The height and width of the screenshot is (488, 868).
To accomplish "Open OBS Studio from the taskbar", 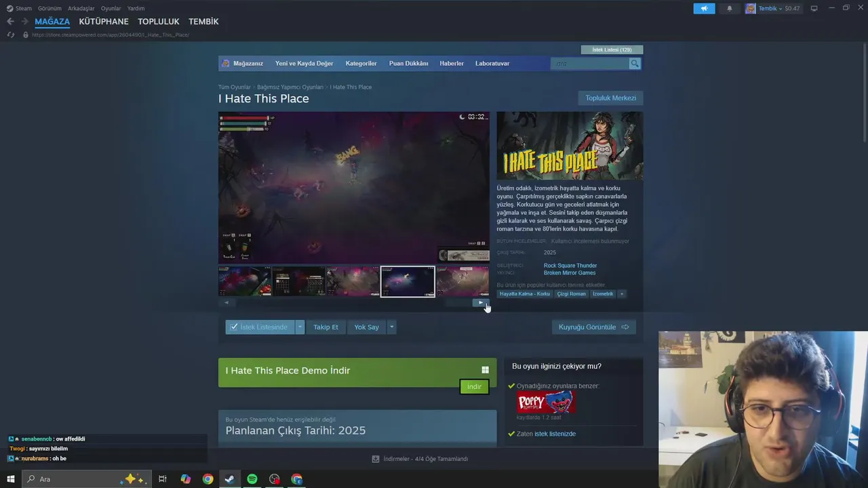I will tap(275, 479).
